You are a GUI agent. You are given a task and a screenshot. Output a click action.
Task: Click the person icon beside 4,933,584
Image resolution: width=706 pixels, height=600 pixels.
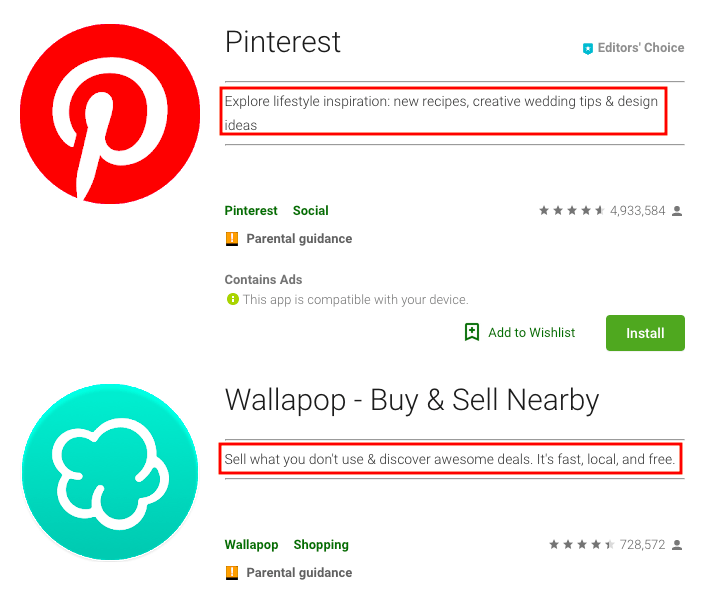tap(677, 211)
